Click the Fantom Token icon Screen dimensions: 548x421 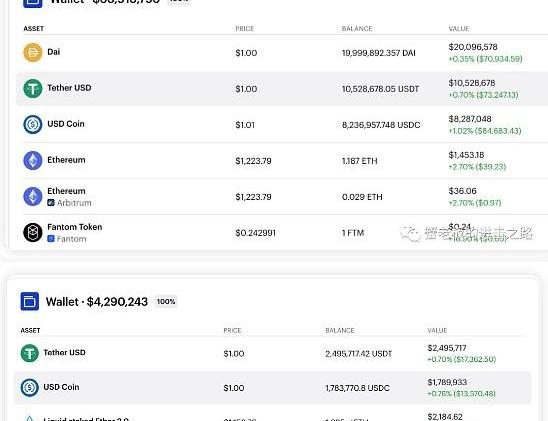33,232
